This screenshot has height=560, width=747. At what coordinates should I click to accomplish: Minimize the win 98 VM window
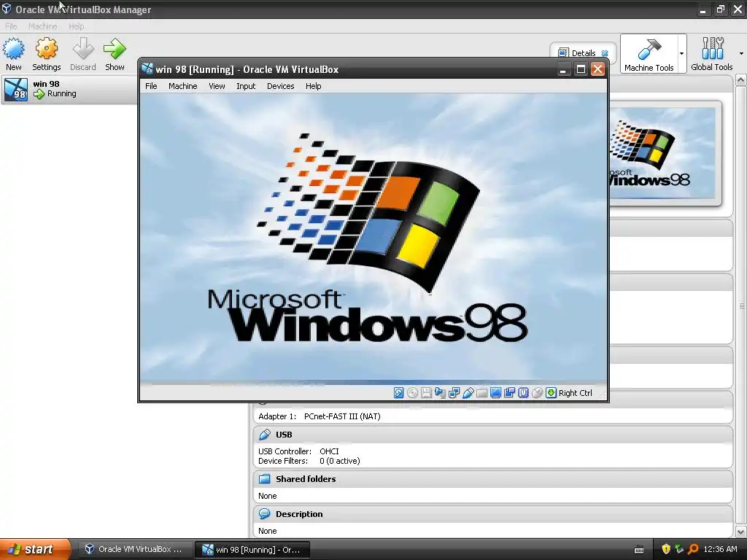(562, 69)
